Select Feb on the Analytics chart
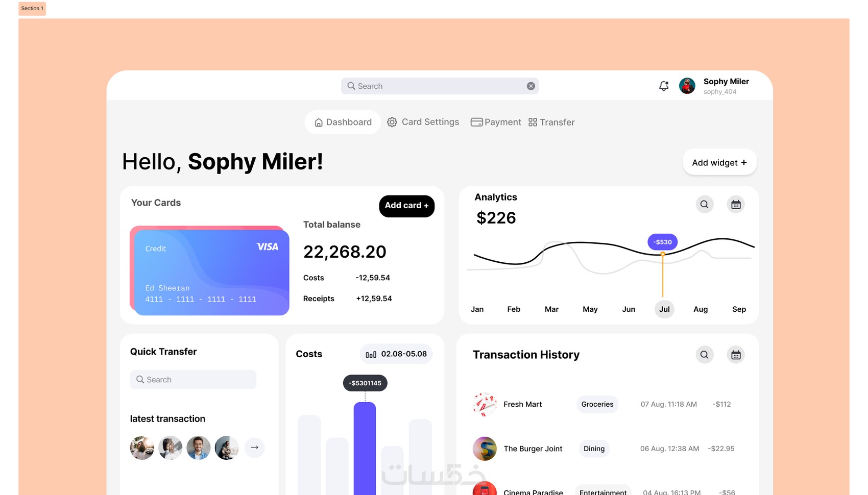 pos(514,309)
